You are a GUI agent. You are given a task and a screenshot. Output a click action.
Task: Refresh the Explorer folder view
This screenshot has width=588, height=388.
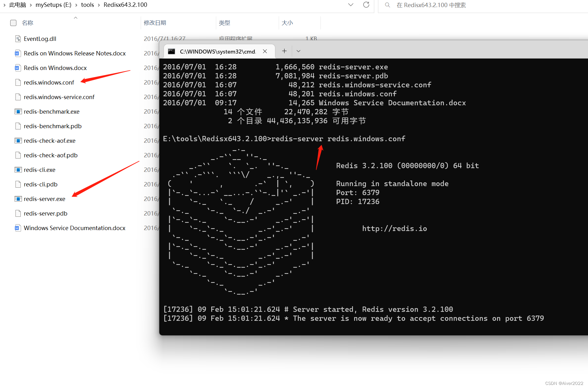pos(366,5)
